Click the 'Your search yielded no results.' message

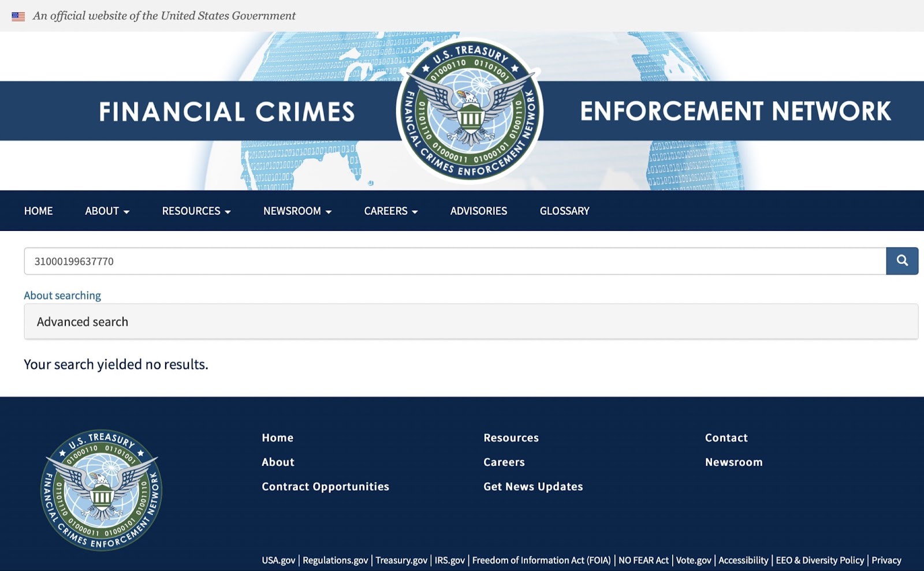116,364
